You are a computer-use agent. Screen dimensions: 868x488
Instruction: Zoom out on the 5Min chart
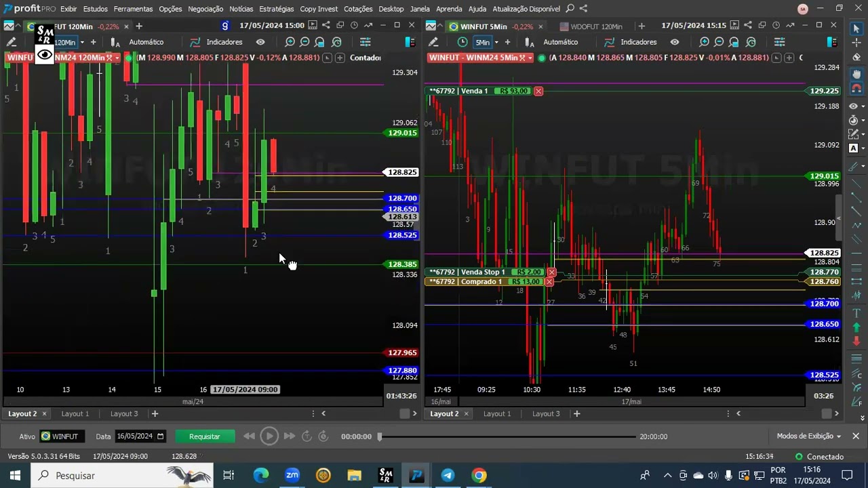coord(719,42)
